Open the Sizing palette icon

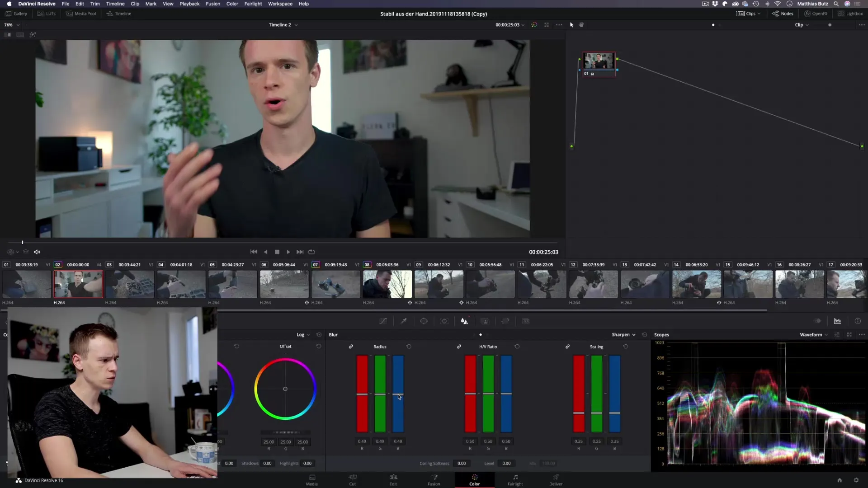pyautogui.click(x=505, y=321)
